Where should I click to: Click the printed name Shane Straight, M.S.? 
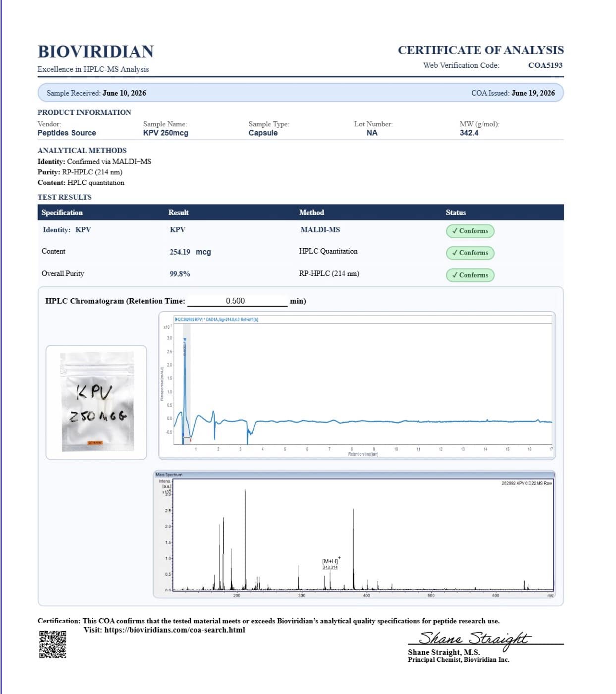point(444,652)
